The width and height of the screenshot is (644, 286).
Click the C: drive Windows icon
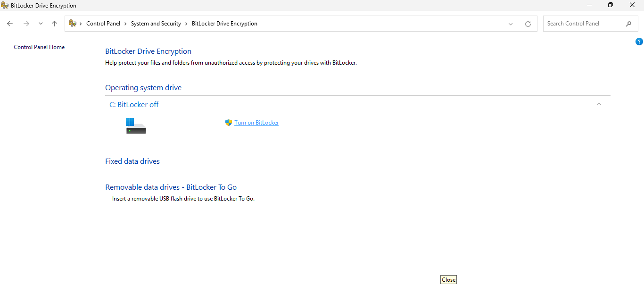click(136, 126)
